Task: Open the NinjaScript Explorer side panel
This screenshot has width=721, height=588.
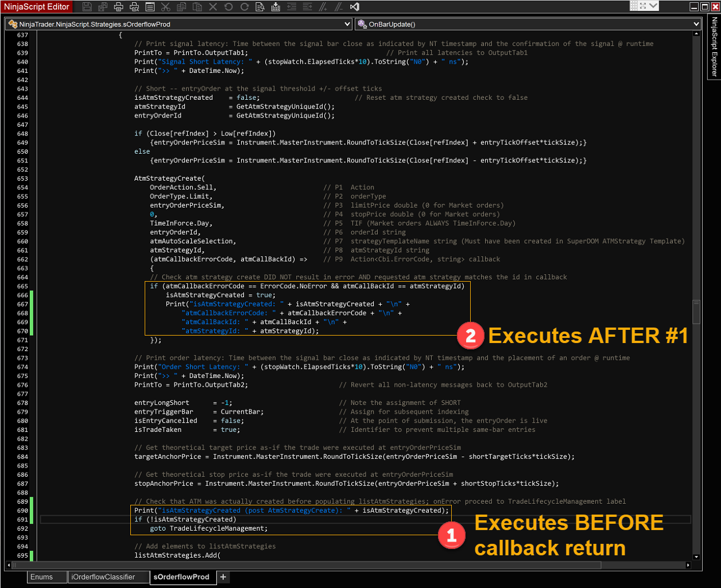Action: coord(715,46)
